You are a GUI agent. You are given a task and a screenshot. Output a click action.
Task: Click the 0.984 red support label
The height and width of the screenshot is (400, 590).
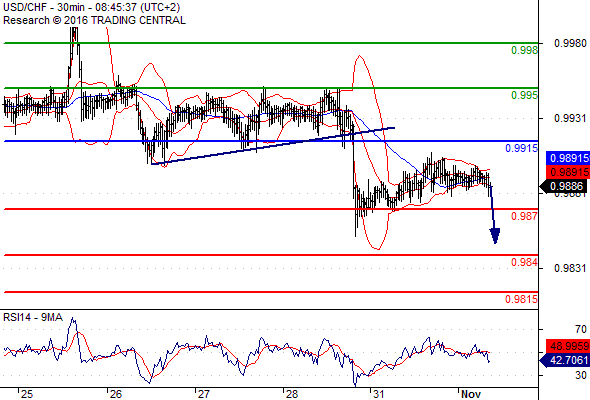[x=524, y=262]
